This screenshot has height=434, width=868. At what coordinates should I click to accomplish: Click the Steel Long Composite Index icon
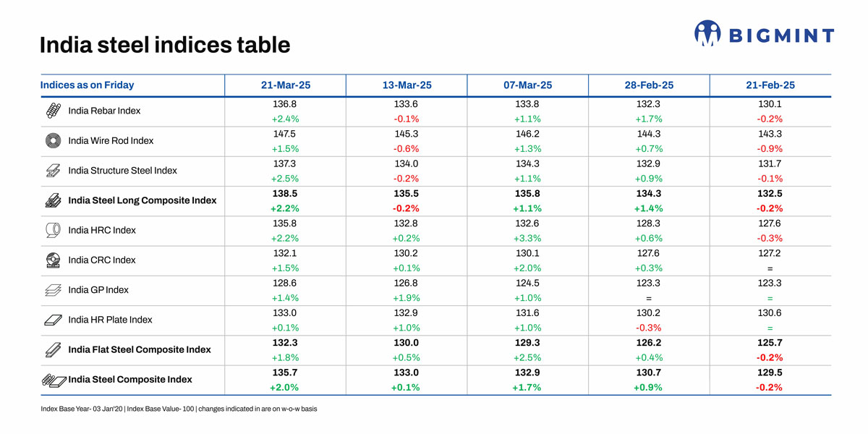[x=53, y=200]
